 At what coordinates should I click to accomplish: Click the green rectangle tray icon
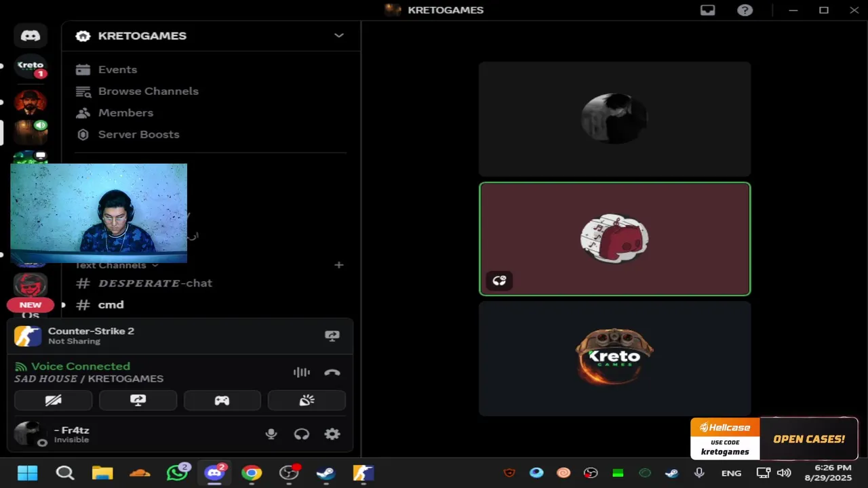coord(618,473)
